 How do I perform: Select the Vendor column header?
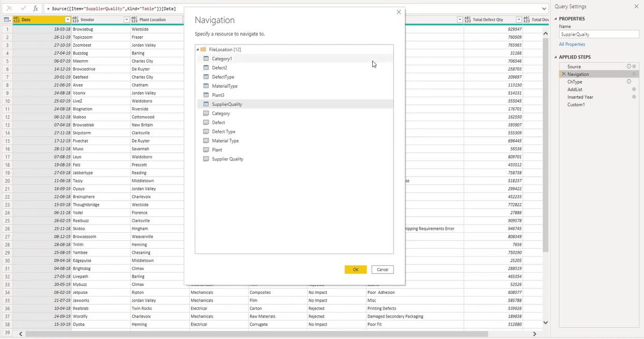click(x=101, y=20)
